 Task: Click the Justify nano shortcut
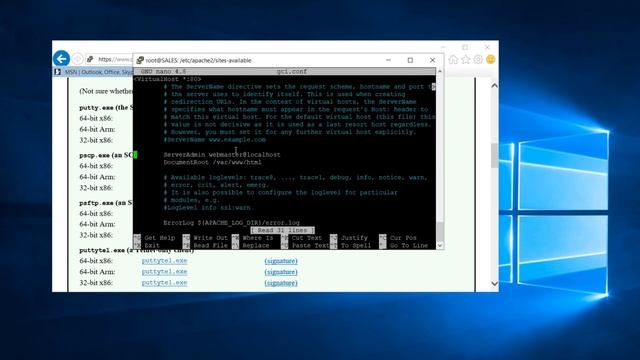click(349, 238)
